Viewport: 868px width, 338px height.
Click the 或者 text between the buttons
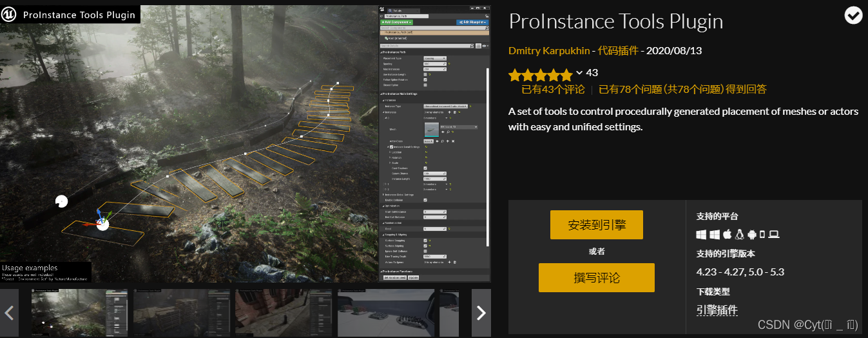pos(597,252)
